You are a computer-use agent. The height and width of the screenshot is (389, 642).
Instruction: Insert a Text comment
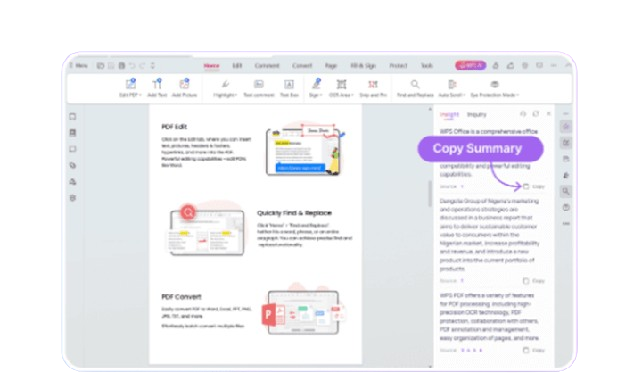(x=259, y=88)
